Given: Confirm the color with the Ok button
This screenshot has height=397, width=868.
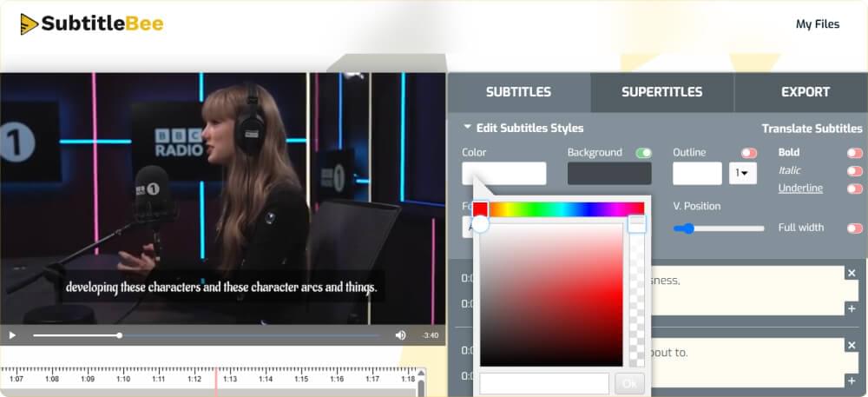Looking at the screenshot, I should [x=630, y=383].
